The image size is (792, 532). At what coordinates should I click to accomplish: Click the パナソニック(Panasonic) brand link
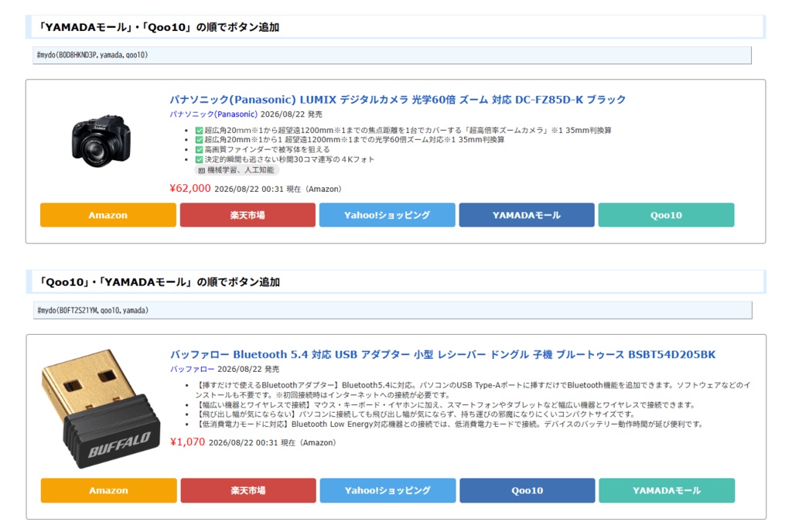point(213,114)
